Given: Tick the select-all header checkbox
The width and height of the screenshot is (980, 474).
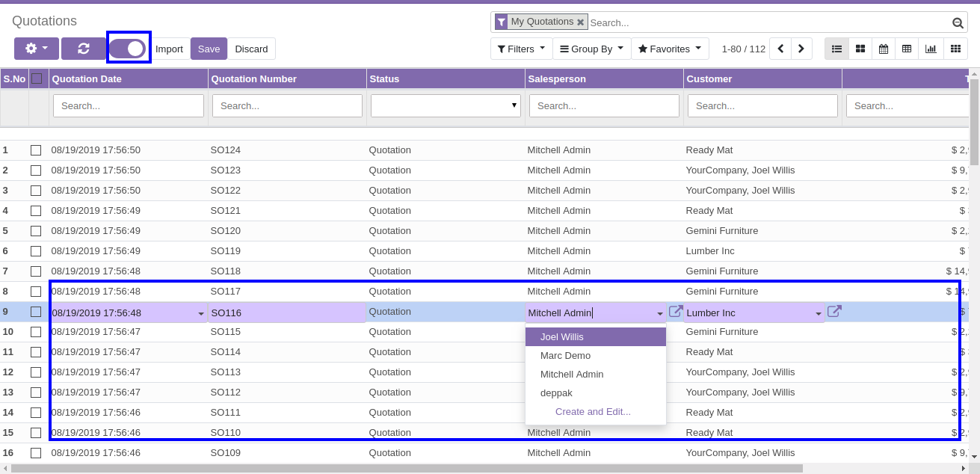Looking at the screenshot, I should point(37,79).
